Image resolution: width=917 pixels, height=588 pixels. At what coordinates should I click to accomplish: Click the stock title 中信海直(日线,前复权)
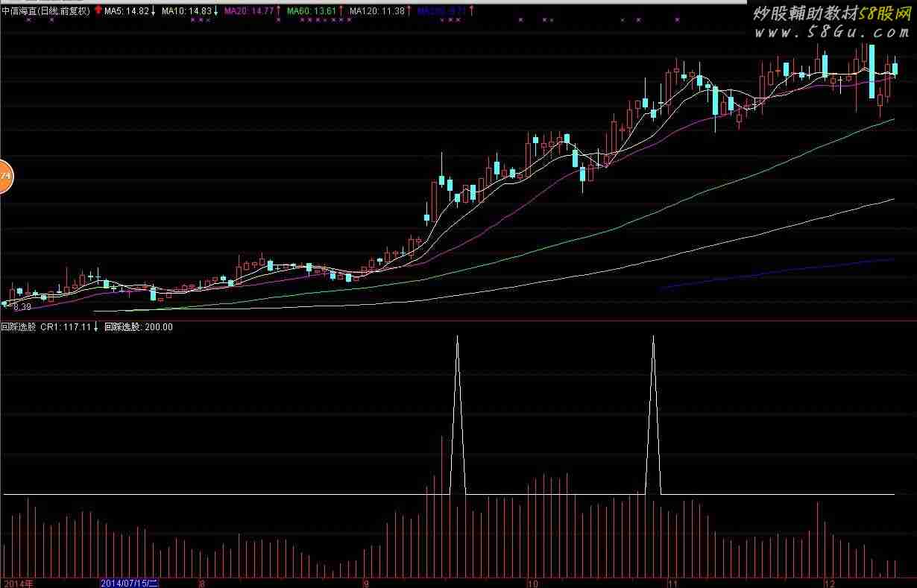click(x=46, y=11)
